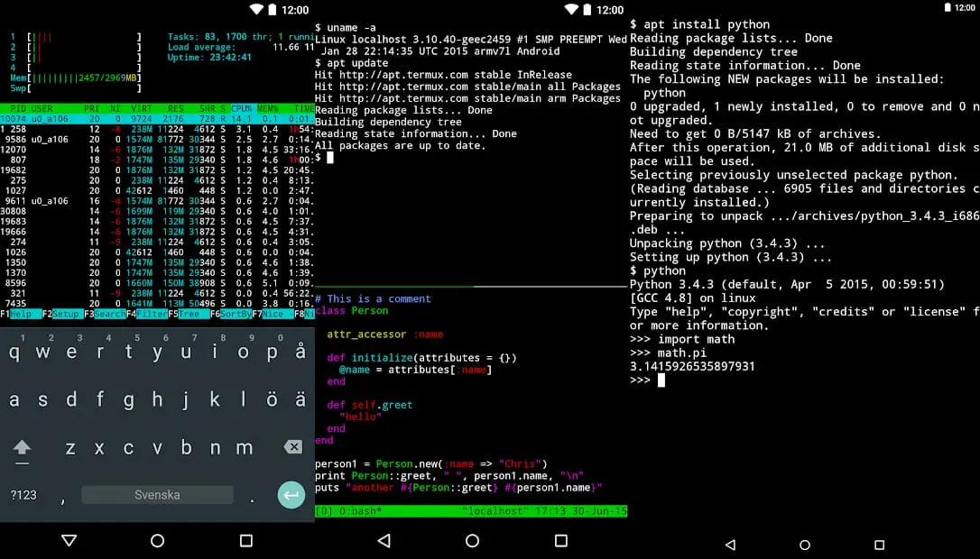Screen dimensions: 980x559
Task: Tap the shift arrow key on keyboard
Action: [x=22, y=448]
